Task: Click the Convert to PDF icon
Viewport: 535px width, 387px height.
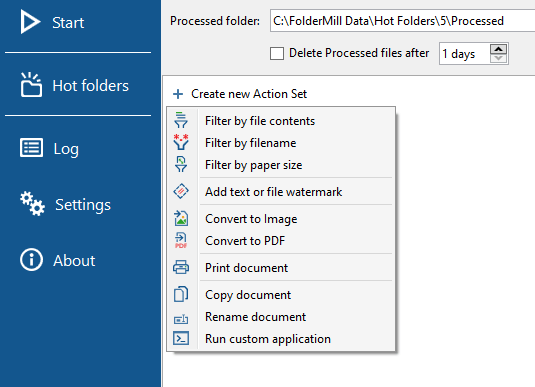Action: coord(181,240)
